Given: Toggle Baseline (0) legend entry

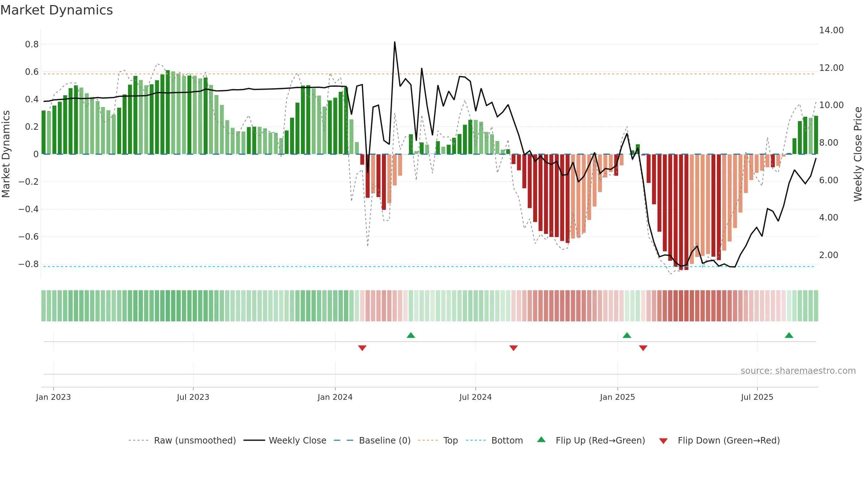Looking at the screenshot, I should (x=372, y=440).
